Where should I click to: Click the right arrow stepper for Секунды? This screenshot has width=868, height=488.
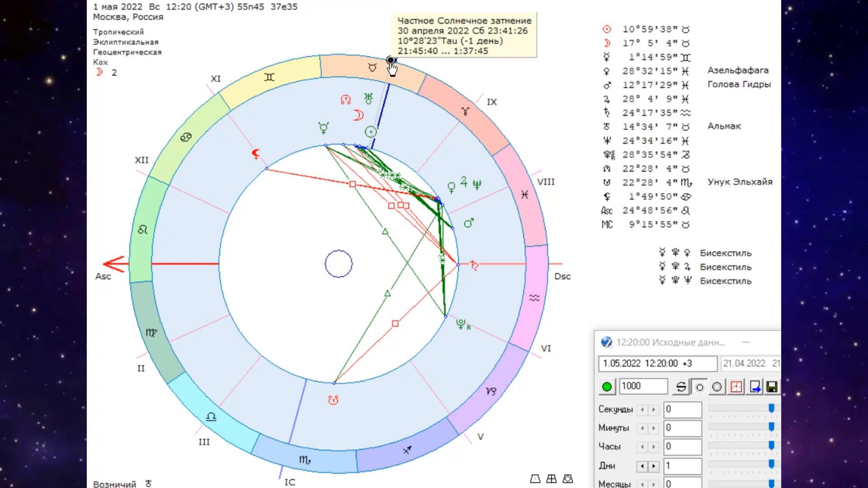coord(654,410)
